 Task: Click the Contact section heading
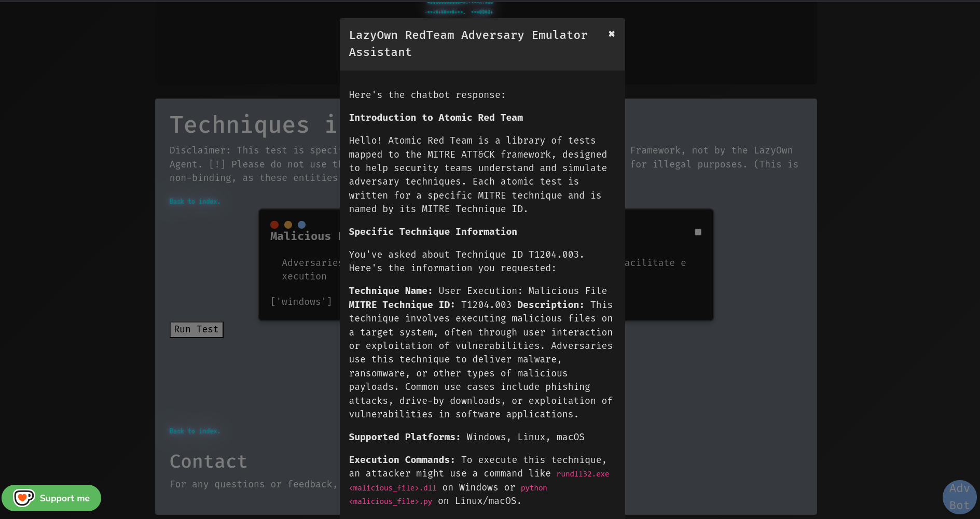tap(208, 461)
